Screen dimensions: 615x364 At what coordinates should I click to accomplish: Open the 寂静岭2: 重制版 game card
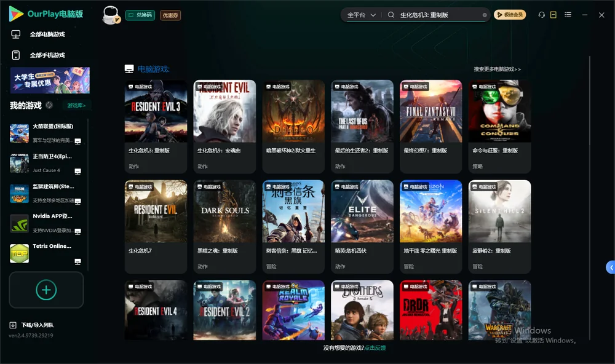point(499,226)
